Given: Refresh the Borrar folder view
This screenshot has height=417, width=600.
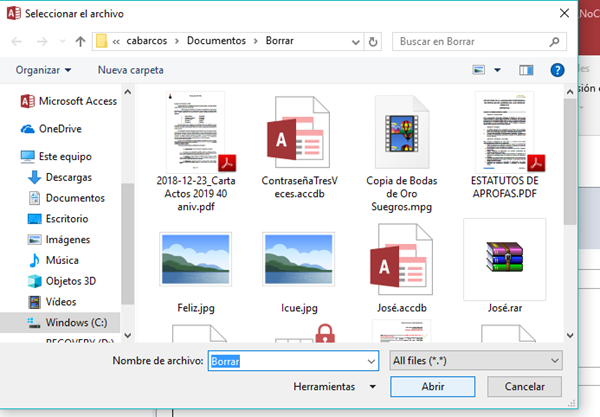Looking at the screenshot, I should pyautogui.click(x=373, y=42).
